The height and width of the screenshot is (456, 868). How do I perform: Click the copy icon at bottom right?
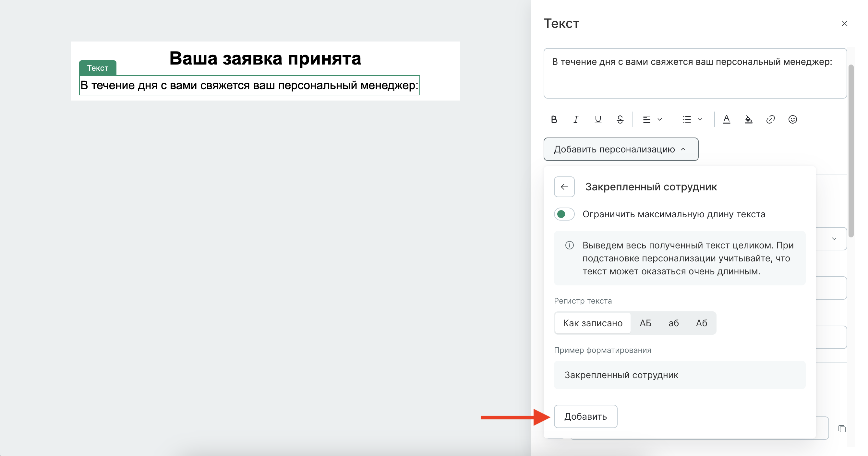(842, 429)
